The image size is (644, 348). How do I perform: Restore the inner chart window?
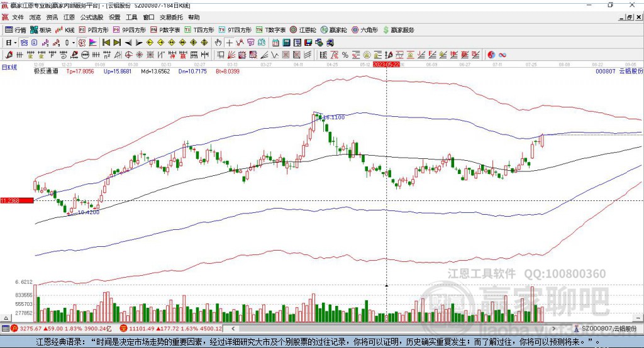click(630, 17)
